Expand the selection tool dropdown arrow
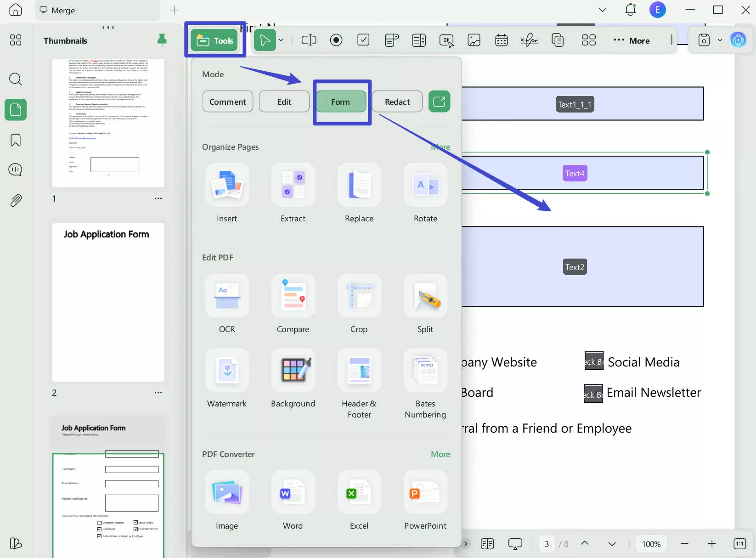Viewport: 756px width, 558px height. tap(281, 40)
